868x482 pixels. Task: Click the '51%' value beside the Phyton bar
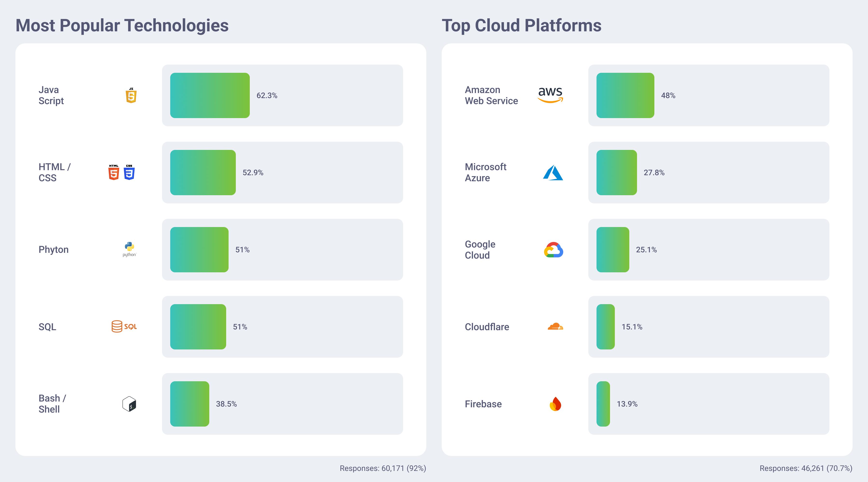coord(243,250)
